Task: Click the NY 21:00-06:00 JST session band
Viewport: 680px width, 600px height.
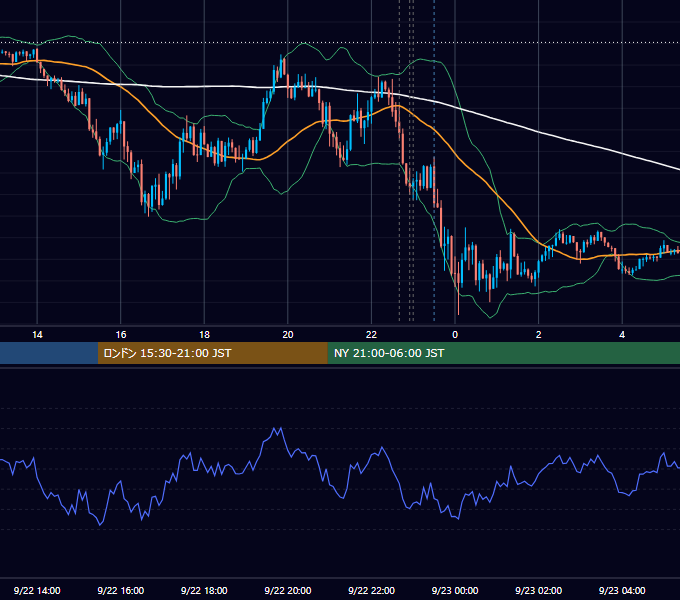Action: click(x=503, y=353)
